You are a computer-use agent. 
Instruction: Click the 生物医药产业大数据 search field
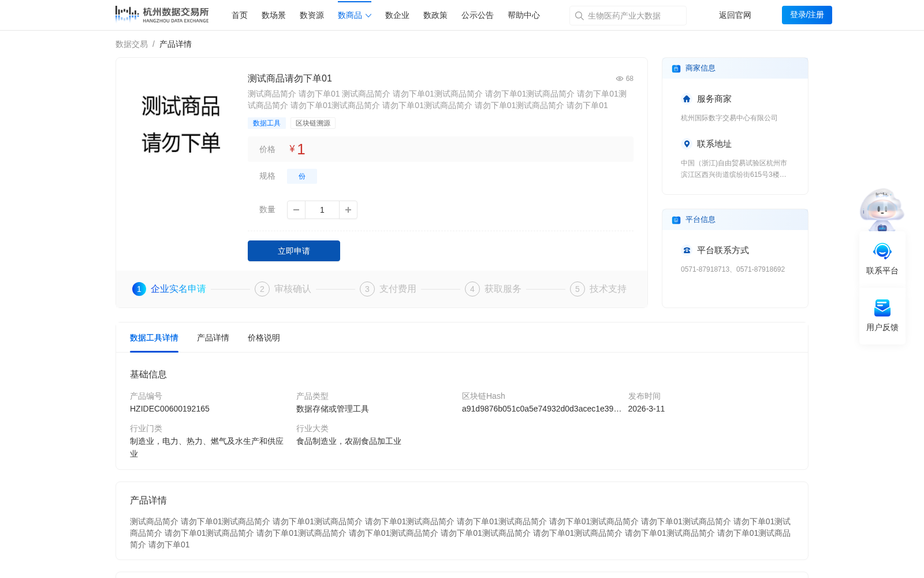pos(628,16)
